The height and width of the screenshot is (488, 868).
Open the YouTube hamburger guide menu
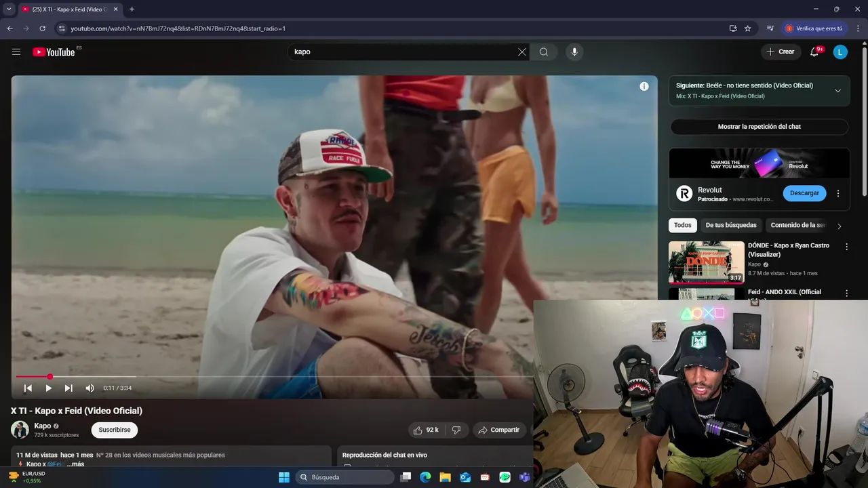(16, 52)
